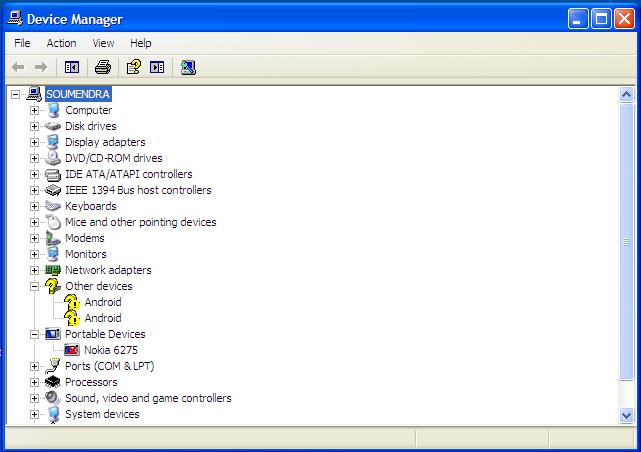Click the Other devices question mark icon

pos(53,286)
